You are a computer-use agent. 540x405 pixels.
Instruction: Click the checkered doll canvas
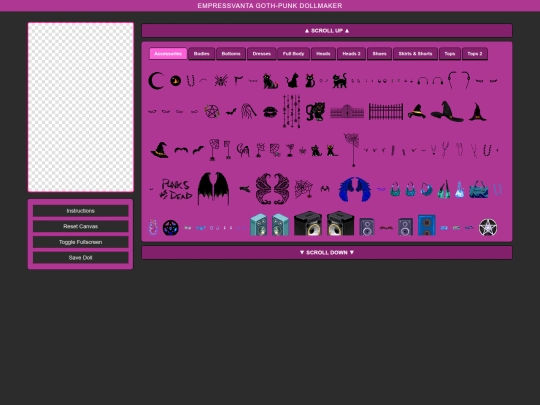point(81,107)
